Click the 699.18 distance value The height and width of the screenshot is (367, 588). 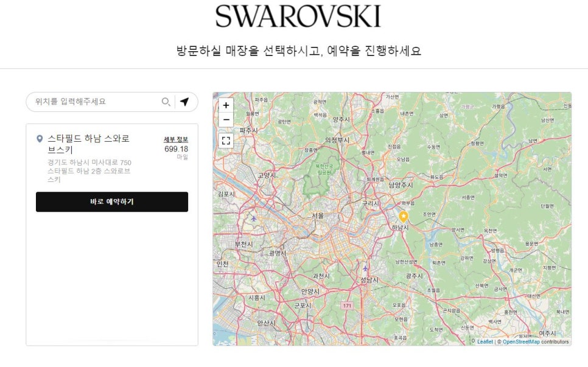[x=177, y=149]
